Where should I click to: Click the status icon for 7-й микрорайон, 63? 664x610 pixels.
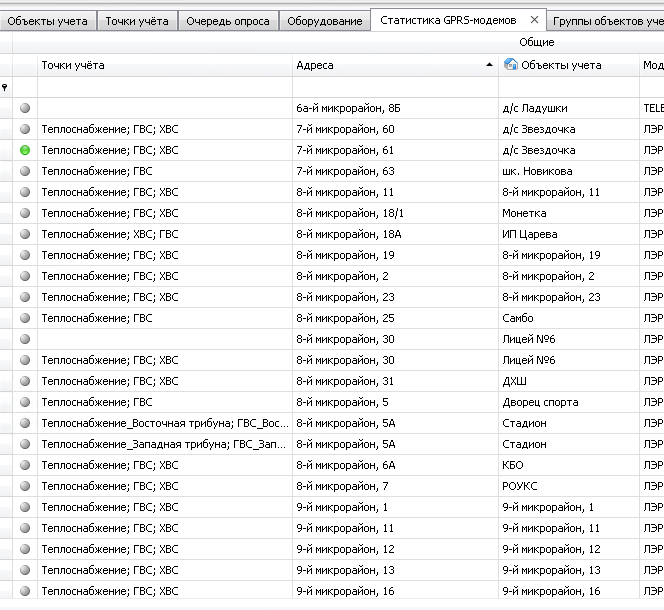(25, 171)
